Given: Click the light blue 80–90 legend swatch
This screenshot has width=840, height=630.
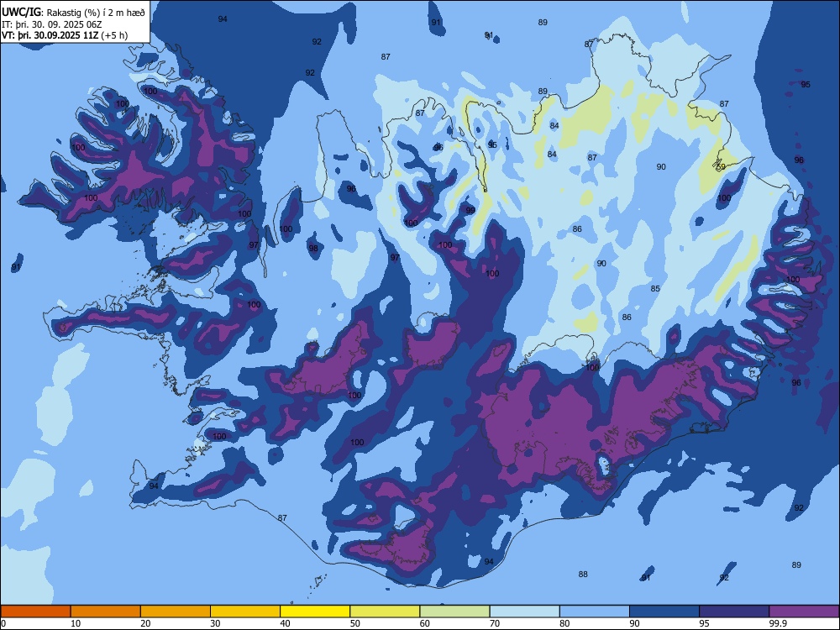Looking at the screenshot, I should pyautogui.click(x=595, y=612).
